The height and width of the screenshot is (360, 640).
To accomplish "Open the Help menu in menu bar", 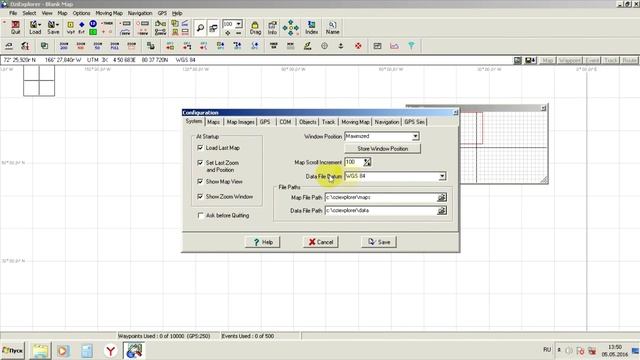I will pyautogui.click(x=177, y=13).
